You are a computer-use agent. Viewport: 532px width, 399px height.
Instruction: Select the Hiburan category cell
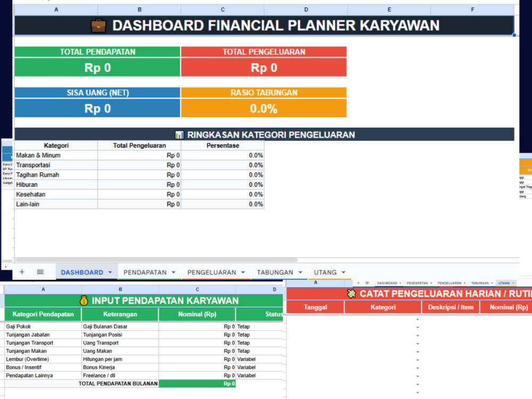56,185
